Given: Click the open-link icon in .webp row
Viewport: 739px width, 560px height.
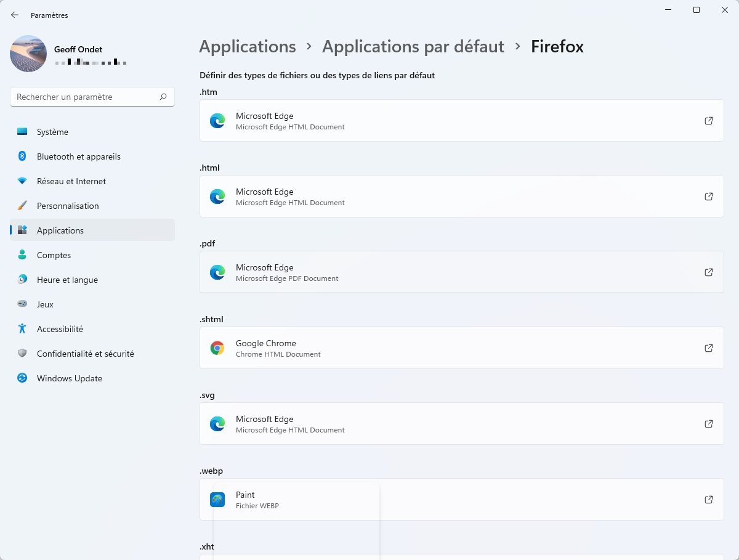Looking at the screenshot, I should pos(709,500).
